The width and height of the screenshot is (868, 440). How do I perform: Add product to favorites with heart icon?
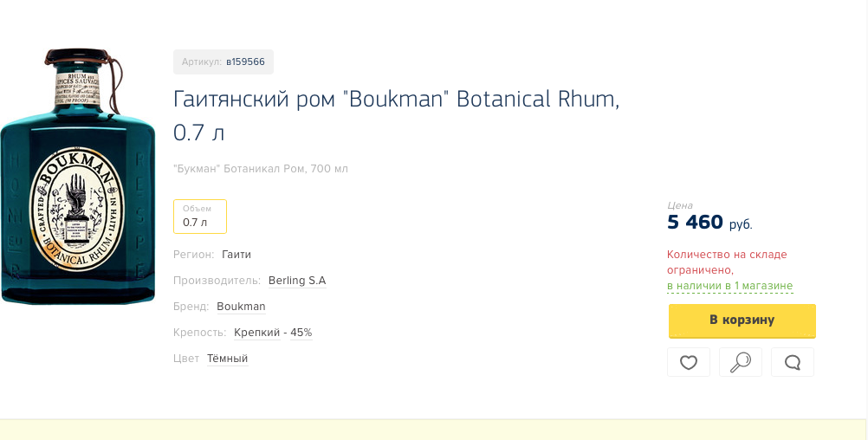[x=688, y=362]
